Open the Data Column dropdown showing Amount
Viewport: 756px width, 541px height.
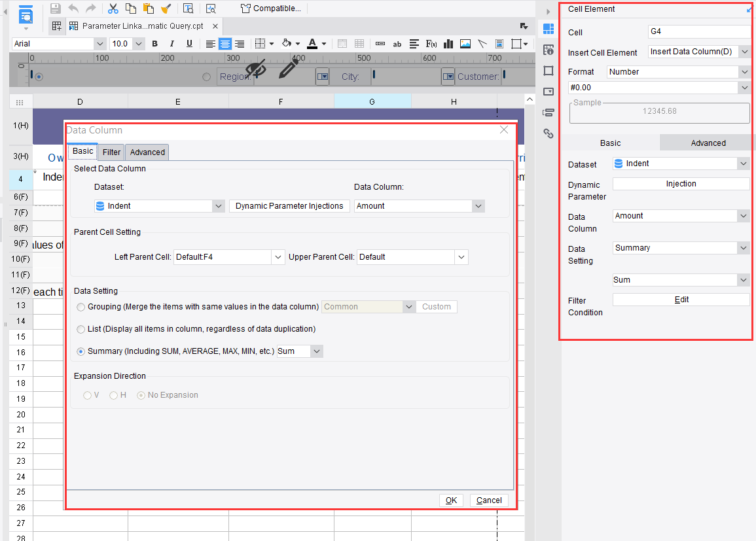pyautogui.click(x=477, y=205)
